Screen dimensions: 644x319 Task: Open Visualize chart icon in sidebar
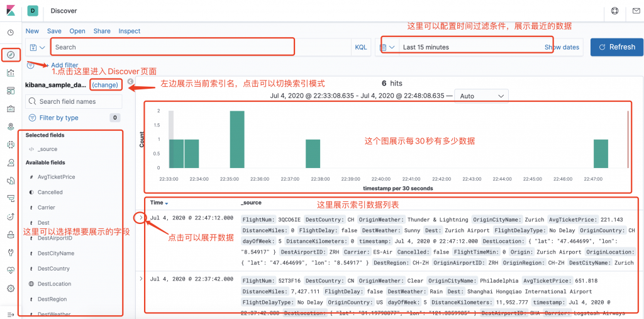(11, 73)
